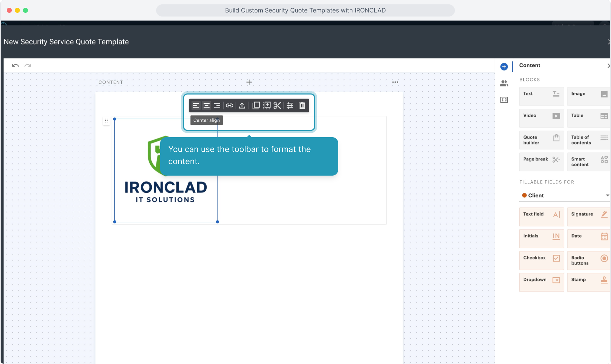
Task: Add a Table of contents block
Action: pyautogui.click(x=589, y=140)
